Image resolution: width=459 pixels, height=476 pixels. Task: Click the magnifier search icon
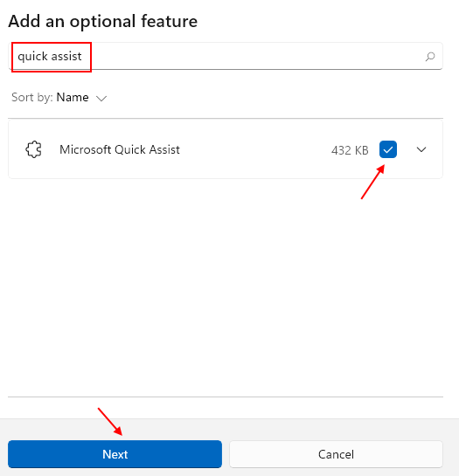430,57
